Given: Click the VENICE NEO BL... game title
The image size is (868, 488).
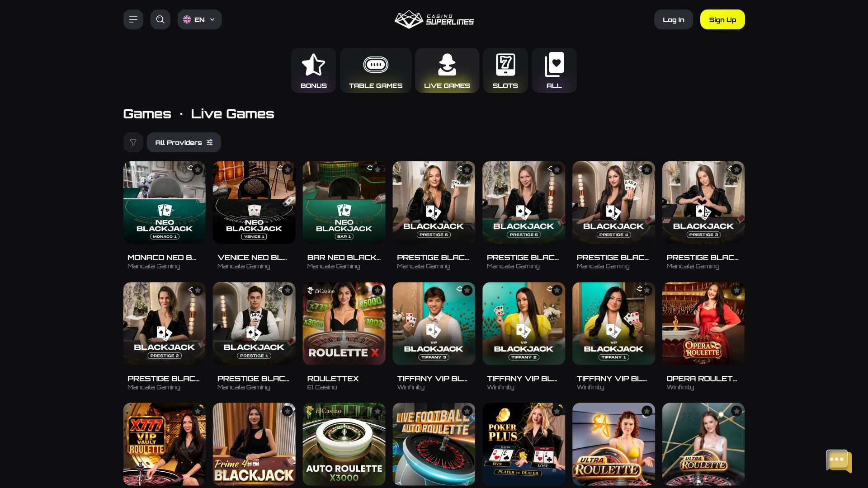Looking at the screenshot, I should coord(252,258).
